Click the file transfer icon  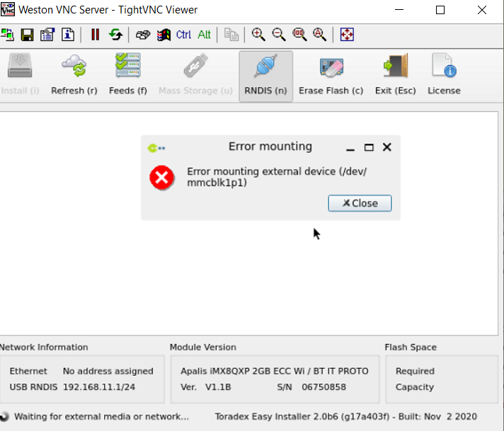pyautogui.click(x=231, y=35)
